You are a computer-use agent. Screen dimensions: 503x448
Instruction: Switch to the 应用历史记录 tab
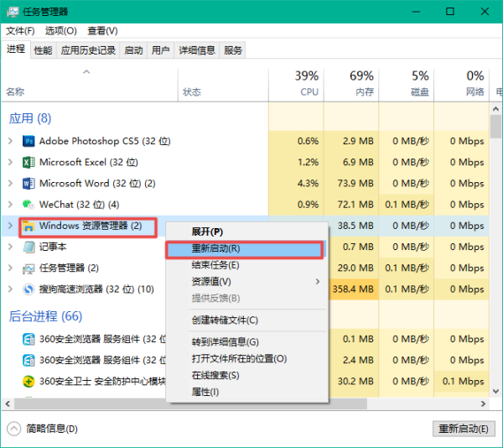(x=88, y=50)
